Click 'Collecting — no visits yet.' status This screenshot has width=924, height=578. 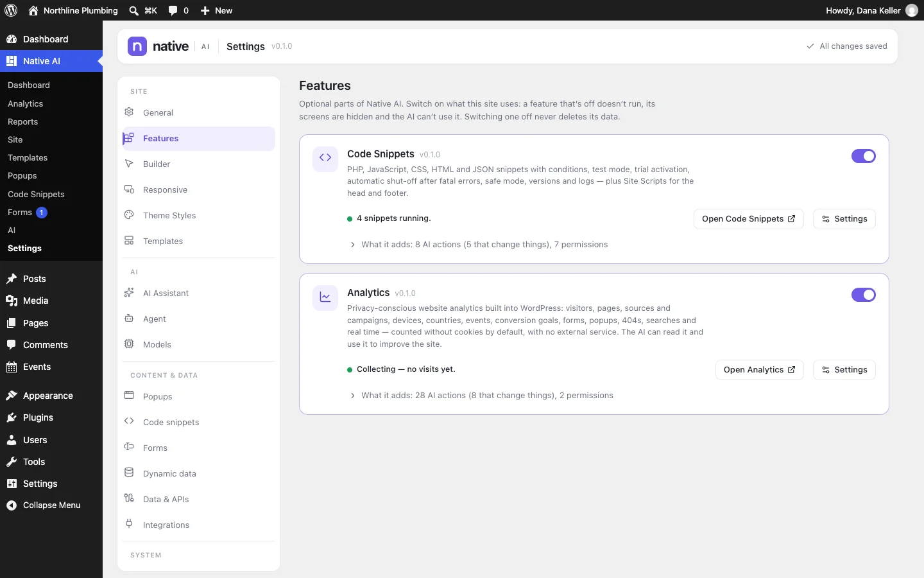pos(406,369)
